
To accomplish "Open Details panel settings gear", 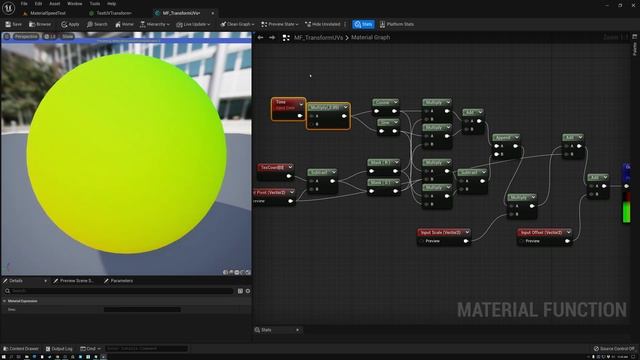I will 248,291.
